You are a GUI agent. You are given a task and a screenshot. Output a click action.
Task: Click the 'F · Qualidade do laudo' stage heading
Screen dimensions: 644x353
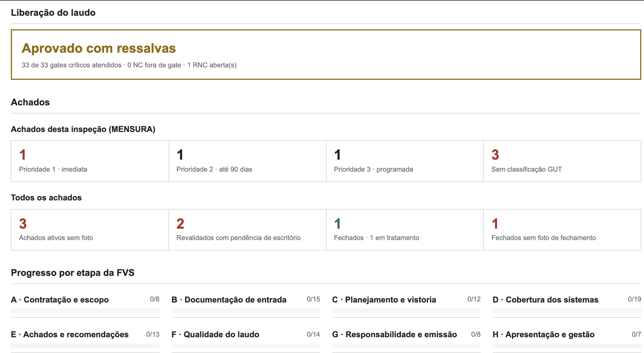tap(215, 334)
